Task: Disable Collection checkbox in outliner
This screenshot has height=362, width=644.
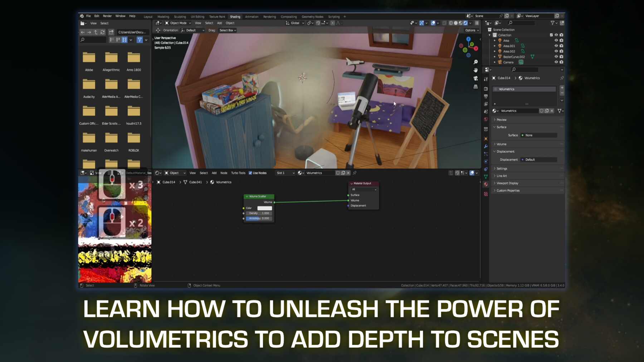Action: pos(551,35)
